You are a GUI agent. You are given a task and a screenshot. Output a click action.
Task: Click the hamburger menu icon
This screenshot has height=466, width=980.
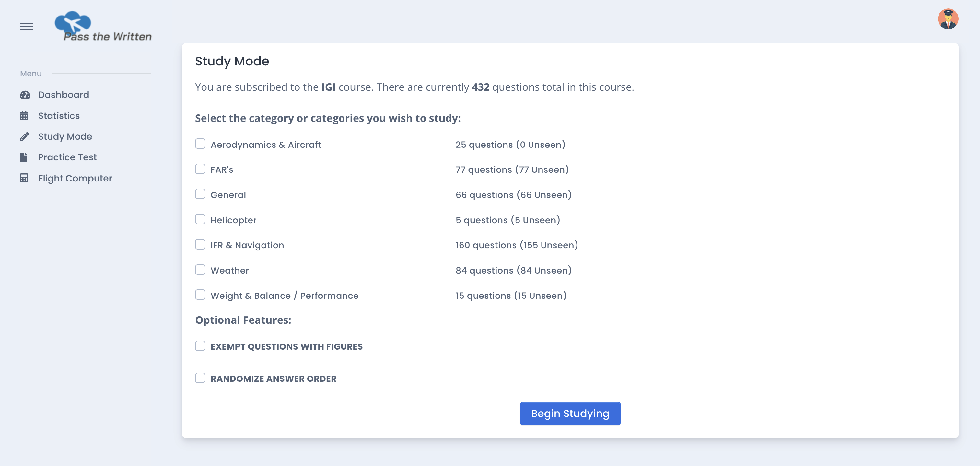pos(26,27)
